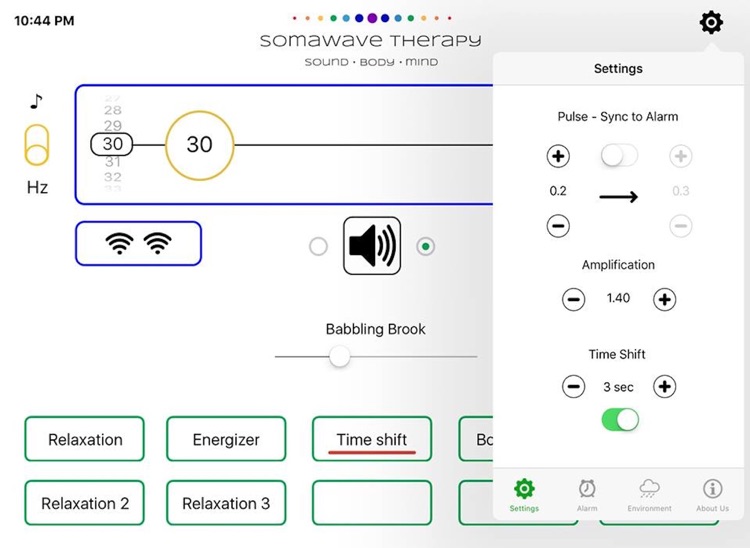Viewport: 750px width, 548px height.
Task: Click the Hz label
Action: click(x=37, y=187)
